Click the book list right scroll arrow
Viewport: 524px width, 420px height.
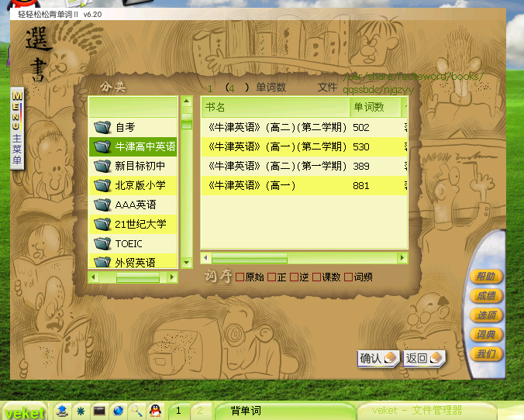(x=402, y=258)
